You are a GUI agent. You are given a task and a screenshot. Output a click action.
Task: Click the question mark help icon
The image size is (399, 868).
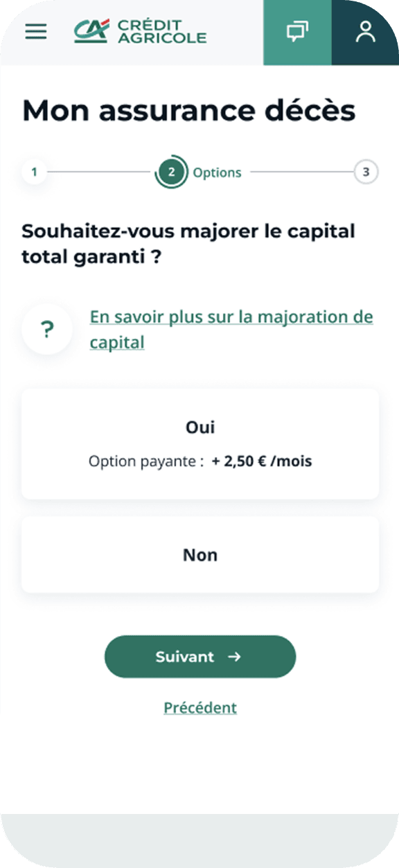point(46,329)
